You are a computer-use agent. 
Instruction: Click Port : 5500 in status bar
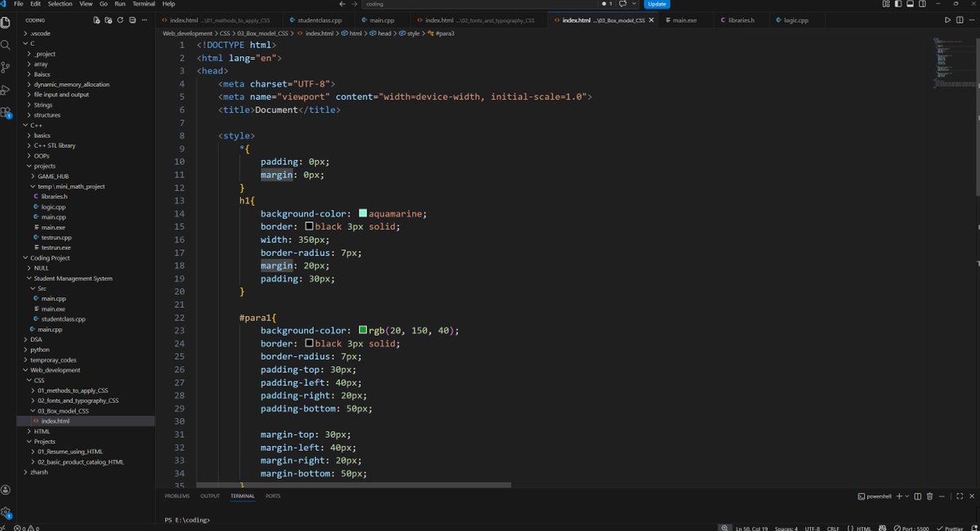coord(911,528)
